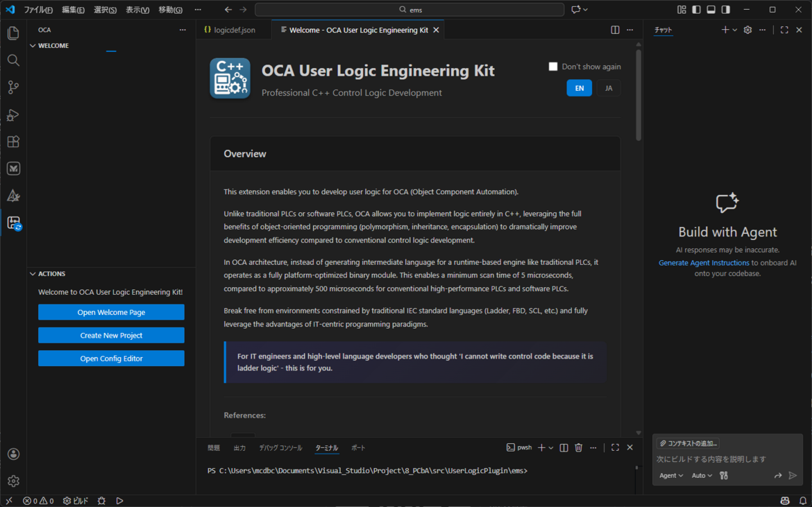Click the Create New Project button
Screen dimensions: 812x507
[111, 336]
